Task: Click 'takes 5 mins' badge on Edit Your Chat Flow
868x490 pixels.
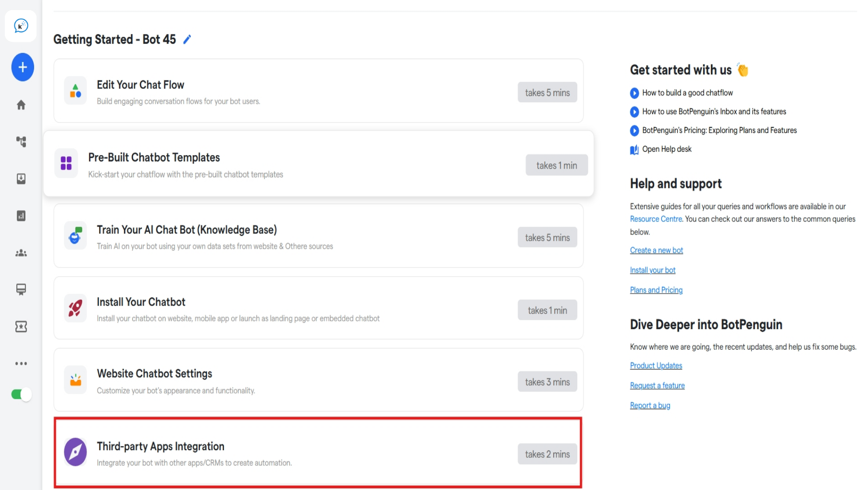Action: tap(547, 93)
